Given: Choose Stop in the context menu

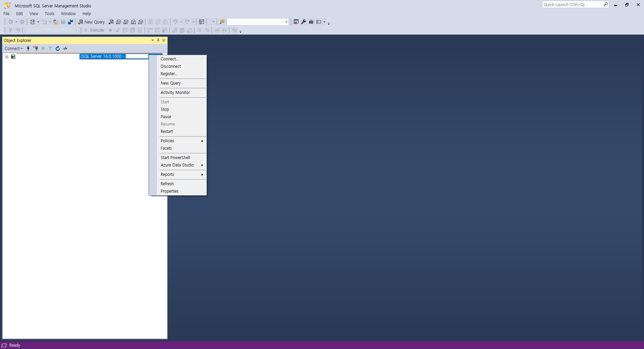Looking at the screenshot, I should click(x=178, y=109).
